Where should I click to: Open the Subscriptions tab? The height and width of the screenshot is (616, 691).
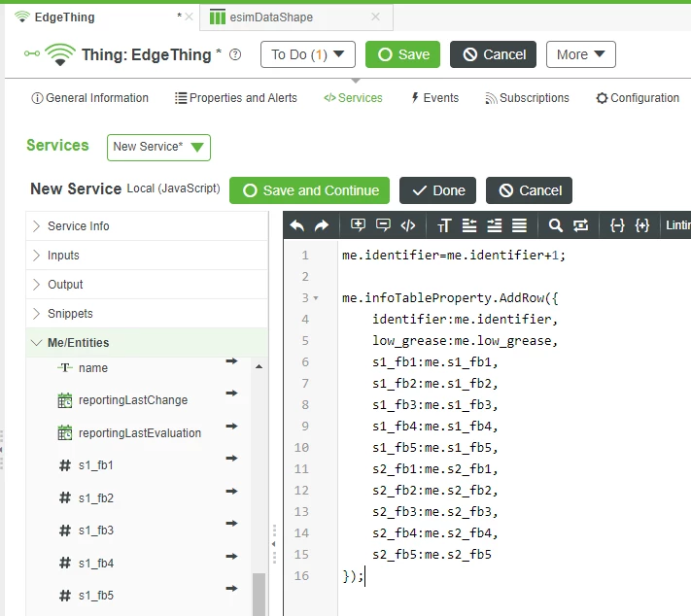(x=527, y=98)
